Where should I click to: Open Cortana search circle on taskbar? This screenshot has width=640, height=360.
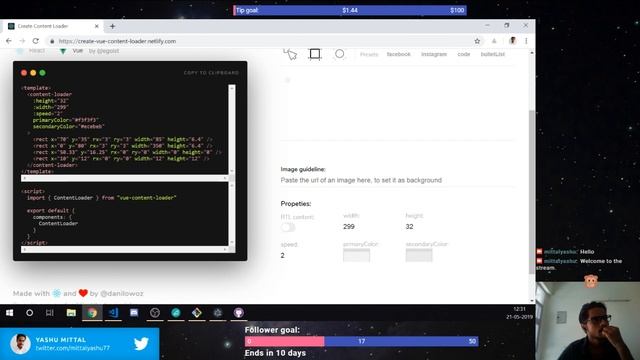pos(29,313)
